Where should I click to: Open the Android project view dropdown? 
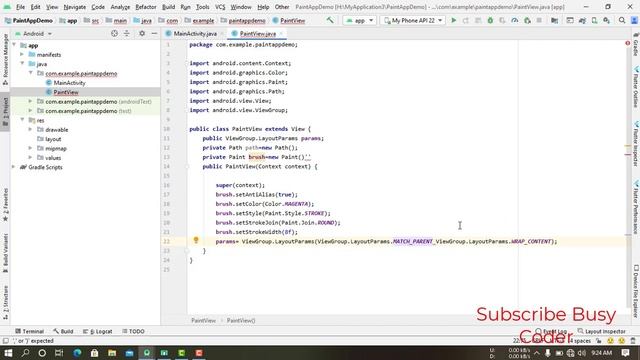click(x=33, y=33)
